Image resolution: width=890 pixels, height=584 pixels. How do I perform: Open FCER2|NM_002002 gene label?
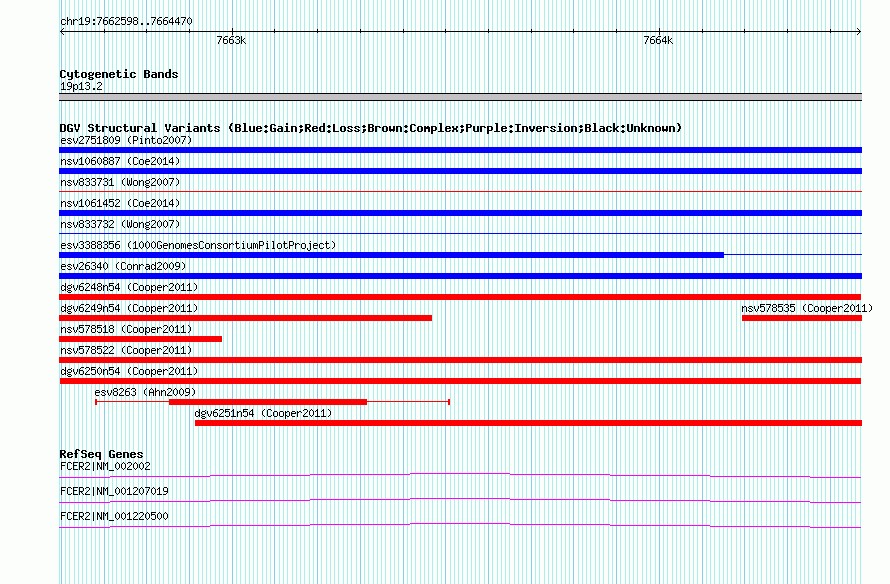(x=105, y=467)
